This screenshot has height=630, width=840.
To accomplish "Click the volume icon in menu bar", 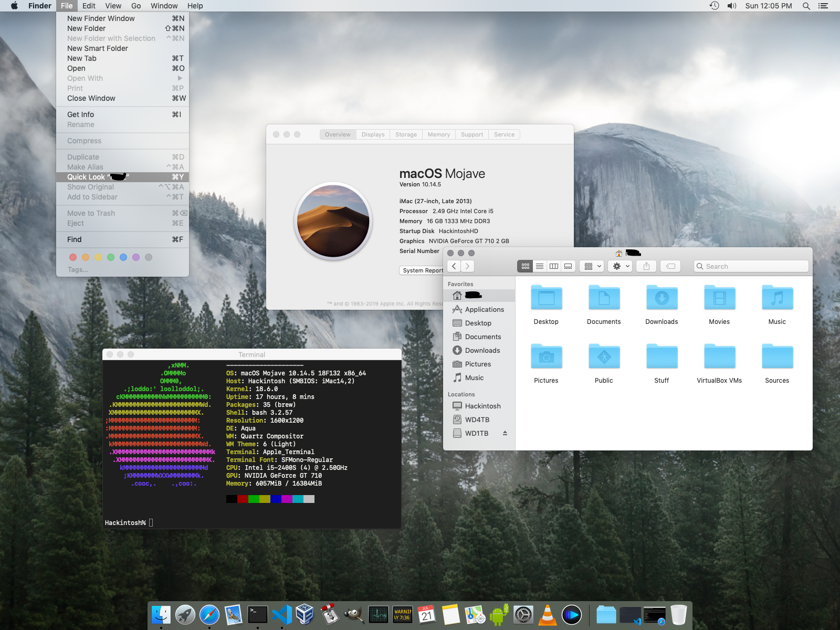I will (732, 6).
